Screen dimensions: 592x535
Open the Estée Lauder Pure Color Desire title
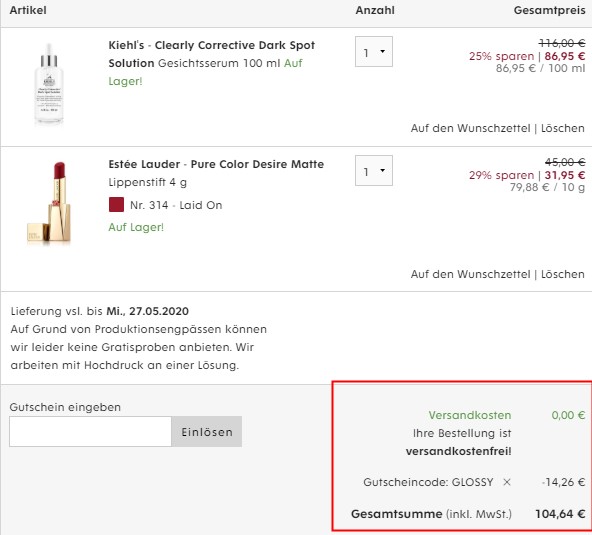tap(216, 164)
